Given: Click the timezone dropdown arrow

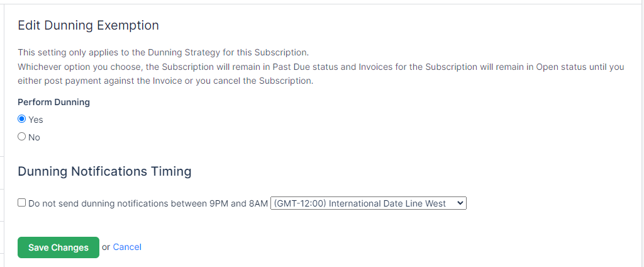Looking at the screenshot, I should coord(460,203).
